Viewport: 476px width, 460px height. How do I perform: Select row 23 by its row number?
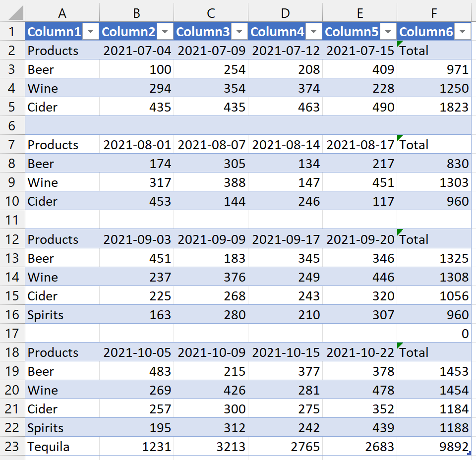[12, 446]
